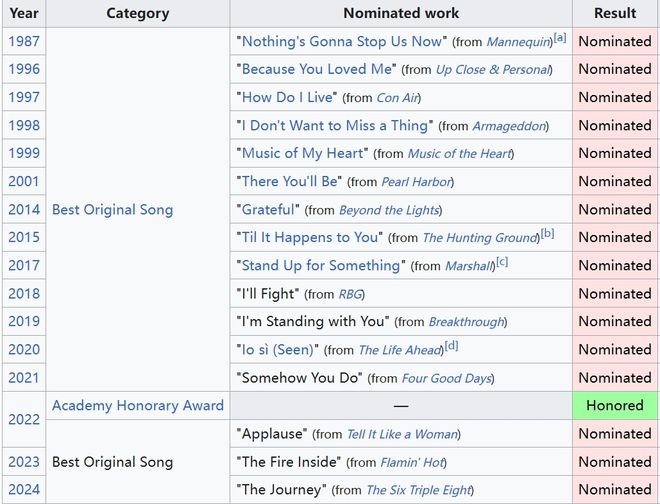Viewport: 660px width, 504px height.
Task: Open "Music of My Heart" song link
Action: point(304,153)
